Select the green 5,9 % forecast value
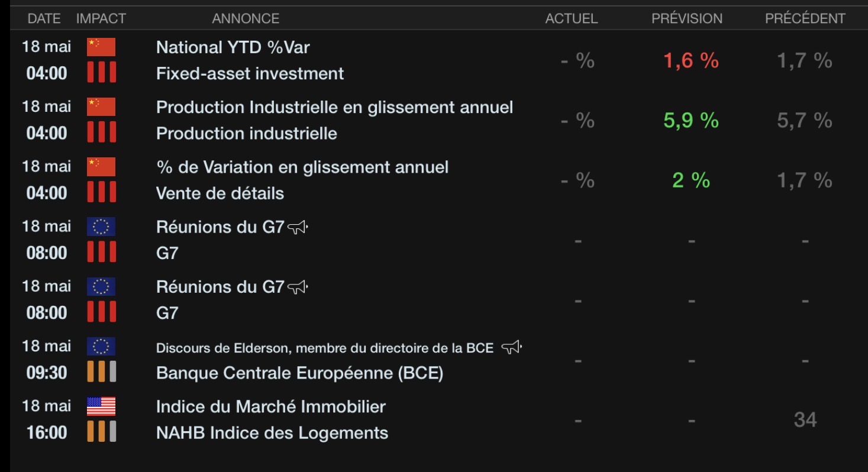Image resolution: width=868 pixels, height=472 pixels. pos(691,120)
